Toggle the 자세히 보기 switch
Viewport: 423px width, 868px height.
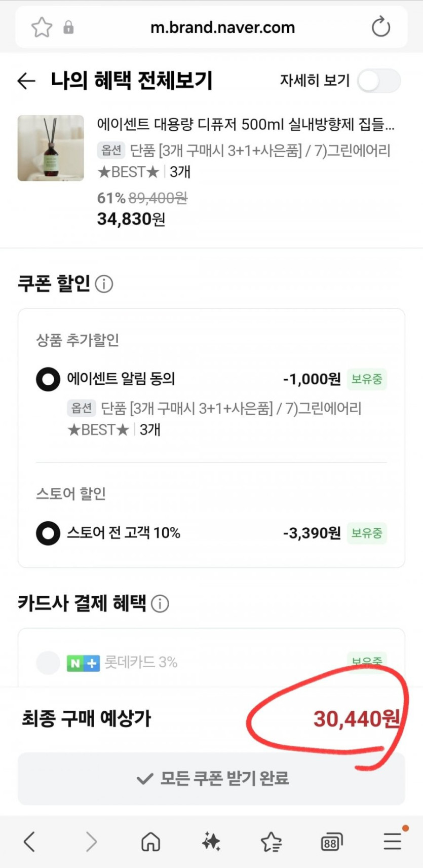point(379,81)
